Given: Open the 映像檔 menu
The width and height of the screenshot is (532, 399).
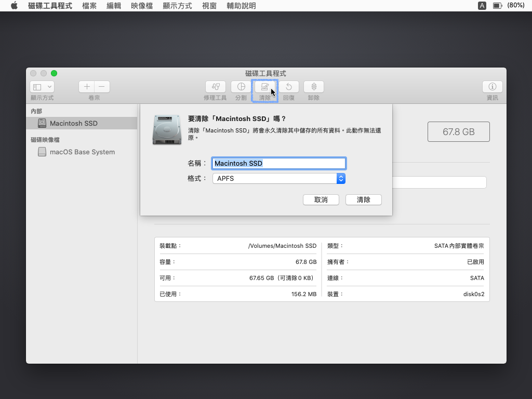Looking at the screenshot, I should (142, 6).
